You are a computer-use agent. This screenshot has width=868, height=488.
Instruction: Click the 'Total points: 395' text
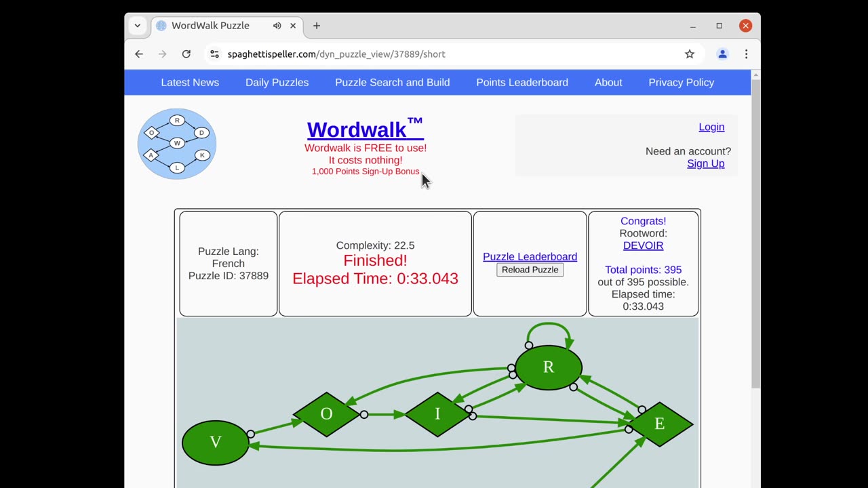pos(643,270)
